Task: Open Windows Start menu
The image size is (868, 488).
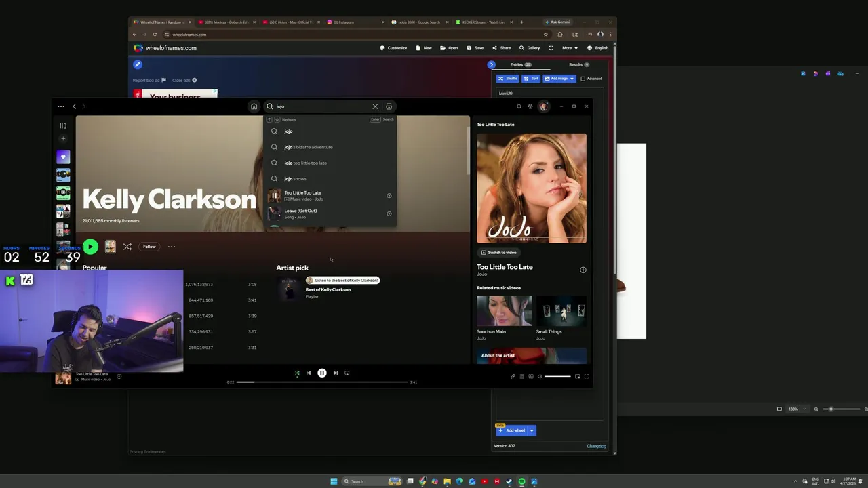Action: coord(334,481)
